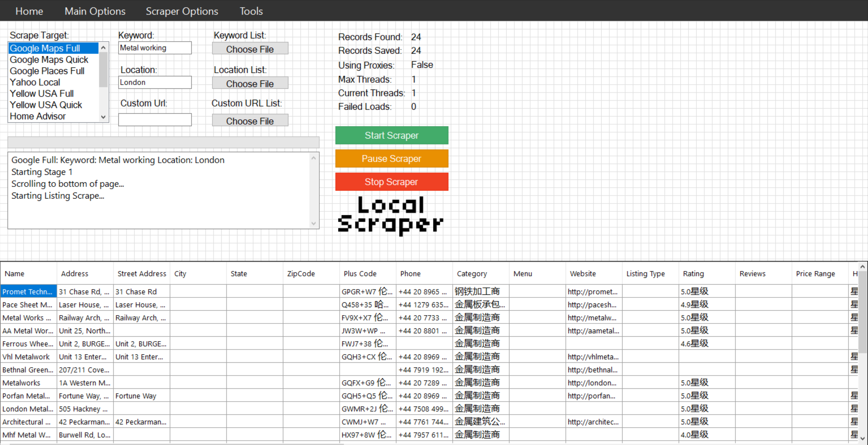Click the Menu column header
Screen dimensions: 868x445
538,273
